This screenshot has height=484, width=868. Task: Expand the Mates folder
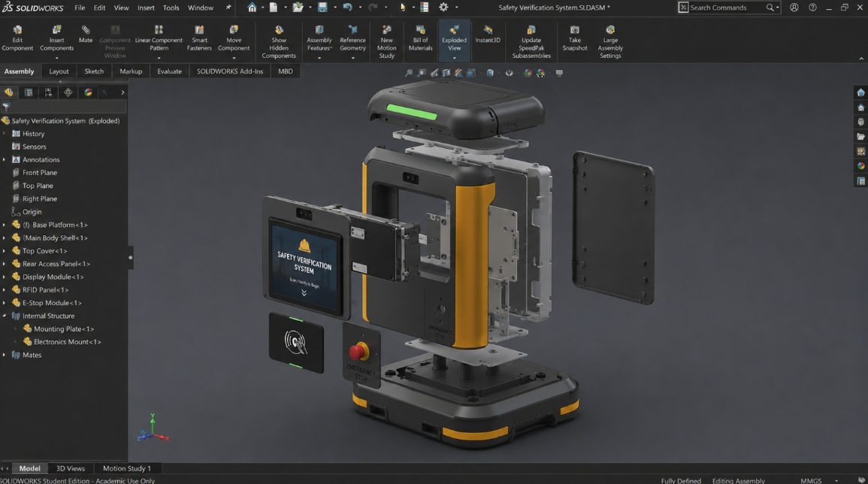tap(5, 355)
